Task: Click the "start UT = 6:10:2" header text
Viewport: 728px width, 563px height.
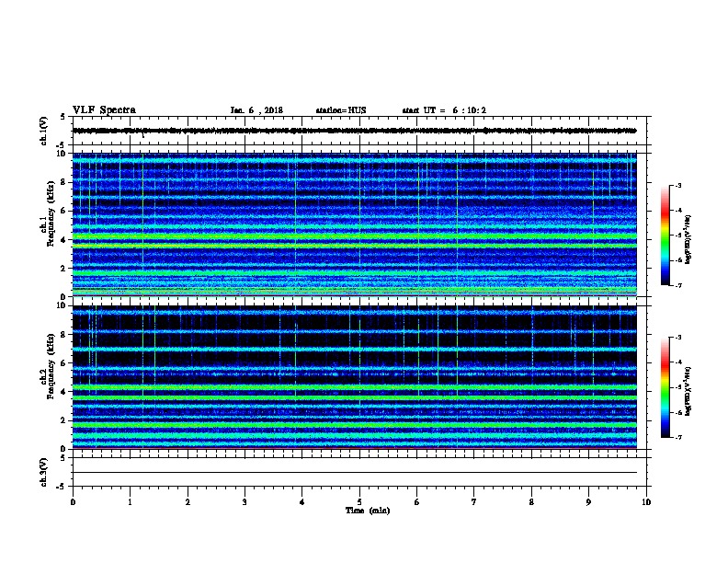Action: (x=444, y=110)
